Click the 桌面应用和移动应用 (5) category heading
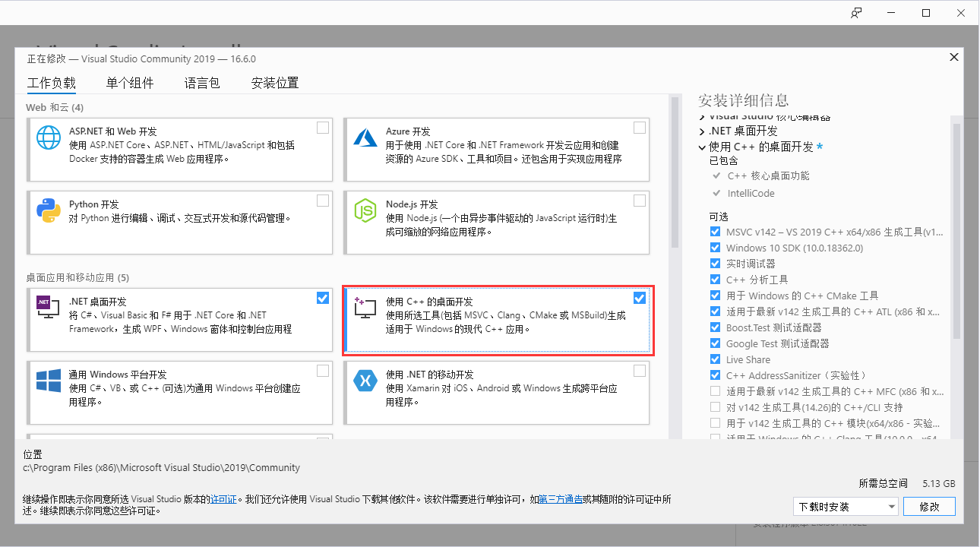Image resolution: width=980 pixels, height=547 pixels. point(77,277)
